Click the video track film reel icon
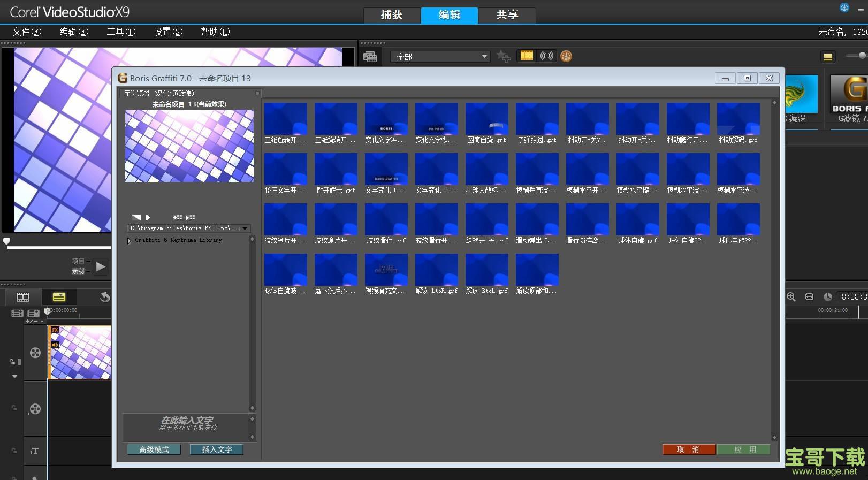The image size is (868, 480). 35,353
